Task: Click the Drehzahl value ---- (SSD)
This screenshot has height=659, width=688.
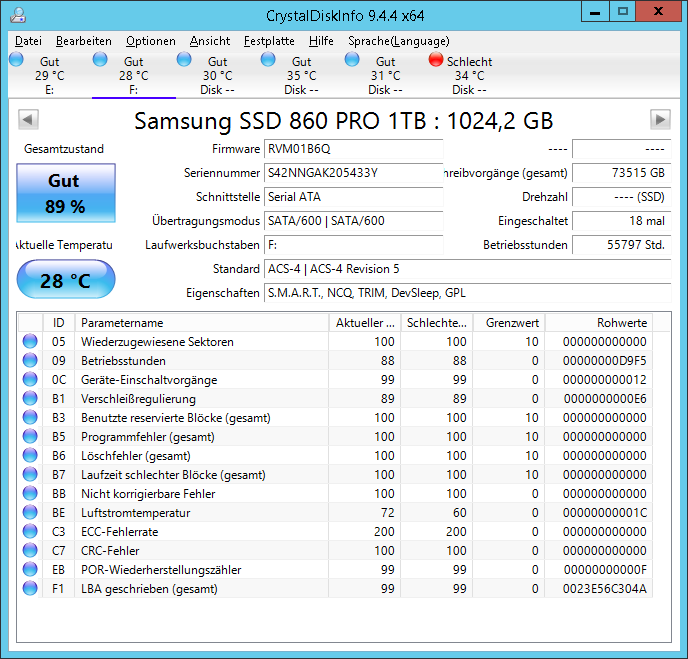Action: point(622,197)
